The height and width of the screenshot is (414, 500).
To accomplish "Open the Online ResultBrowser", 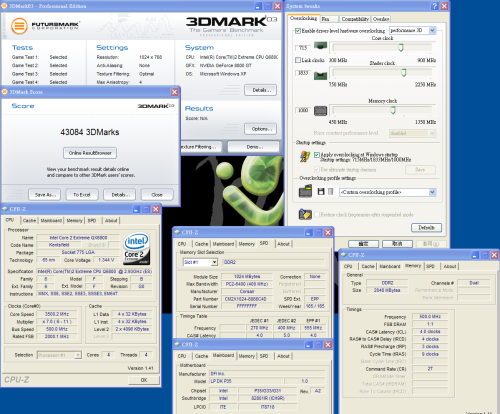I will click(90, 153).
